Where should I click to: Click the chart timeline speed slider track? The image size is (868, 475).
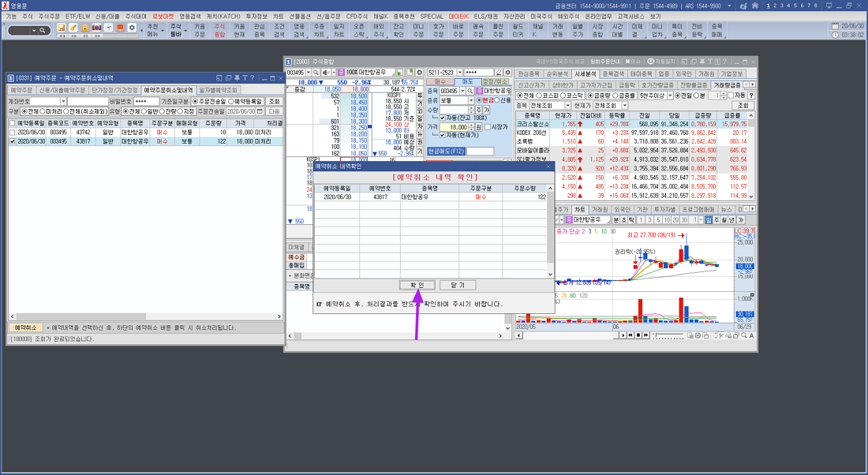click(x=668, y=335)
